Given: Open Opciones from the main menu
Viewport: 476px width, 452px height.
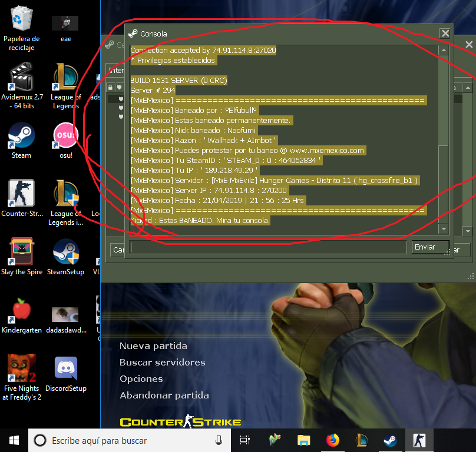Looking at the screenshot, I should tap(141, 378).
